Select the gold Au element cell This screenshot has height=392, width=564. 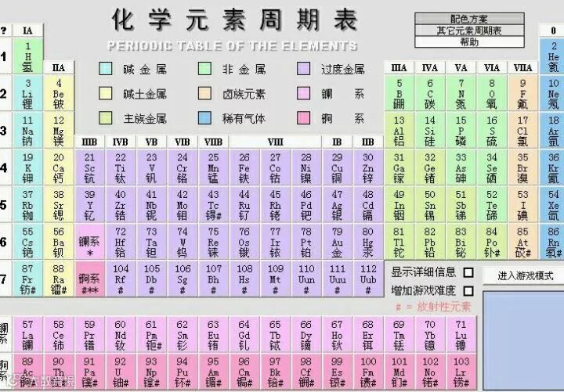click(337, 242)
